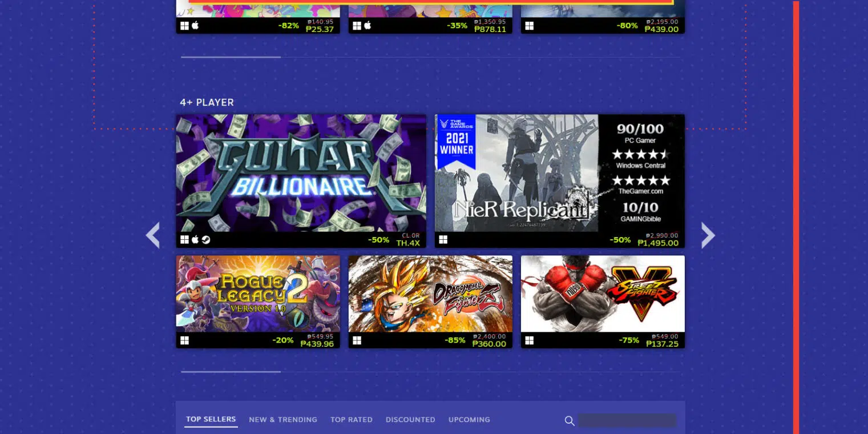Image resolution: width=868 pixels, height=434 pixels.
Task: Click Windows icon on the ₱439.00 game card
Action: [529, 26]
